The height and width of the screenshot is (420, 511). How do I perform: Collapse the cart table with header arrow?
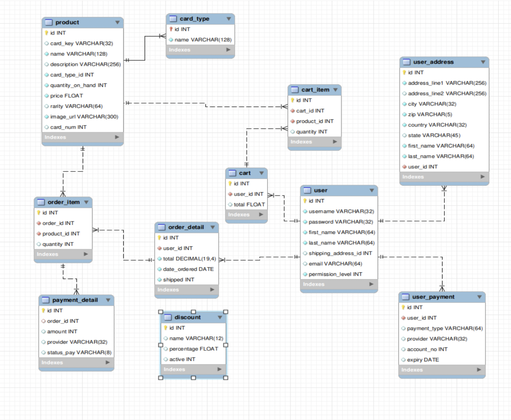(261, 173)
